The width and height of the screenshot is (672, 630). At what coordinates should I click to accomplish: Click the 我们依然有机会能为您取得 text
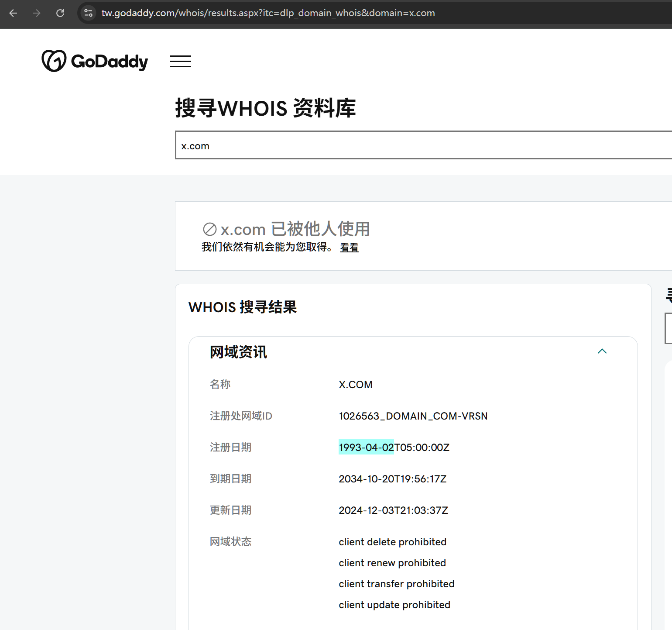tap(267, 247)
